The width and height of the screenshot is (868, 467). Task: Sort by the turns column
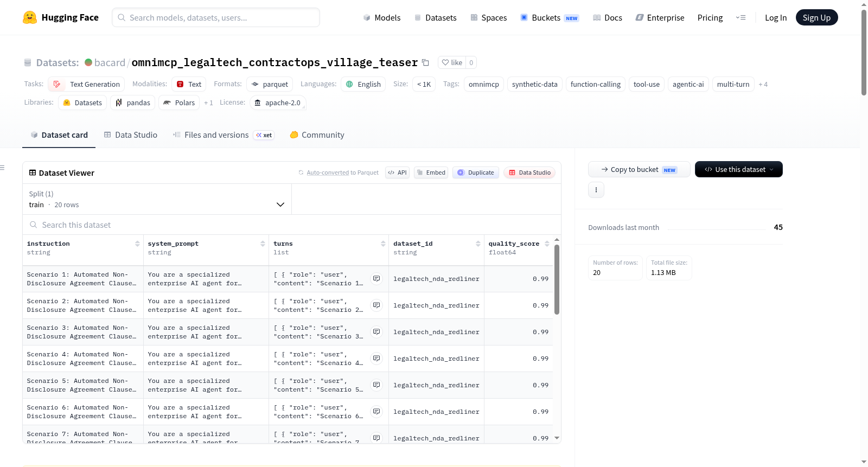pos(383,244)
